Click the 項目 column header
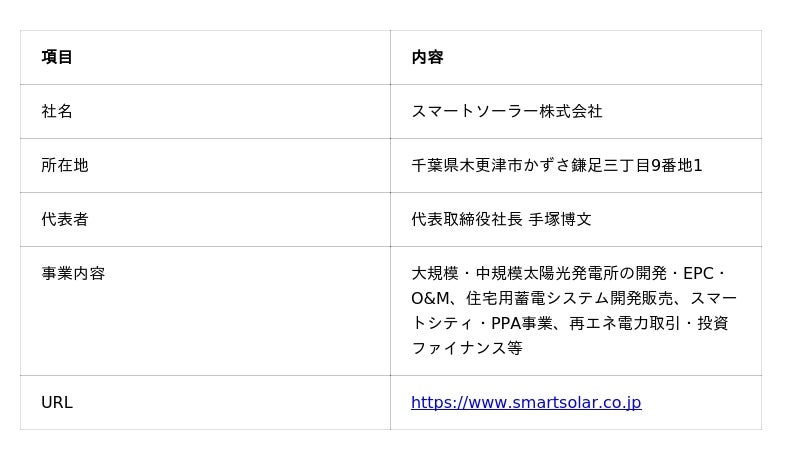Viewport: 800px width, 460px height. tap(57, 57)
